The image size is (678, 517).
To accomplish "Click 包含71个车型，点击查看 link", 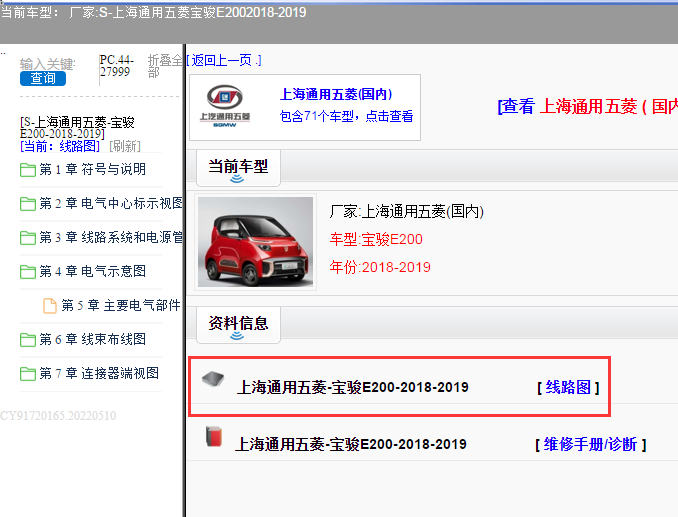I will [346, 116].
